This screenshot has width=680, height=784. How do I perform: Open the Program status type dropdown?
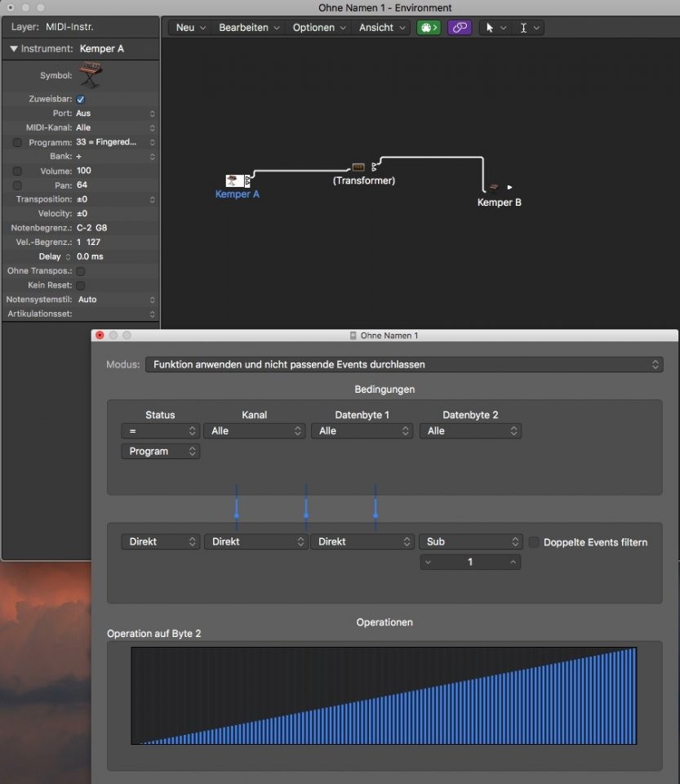pyautogui.click(x=160, y=452)
